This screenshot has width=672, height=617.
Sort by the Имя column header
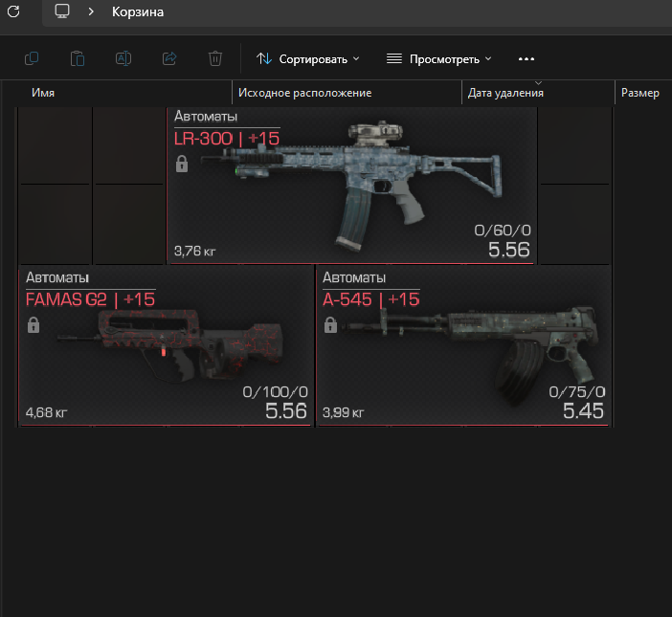pos(43,93)
